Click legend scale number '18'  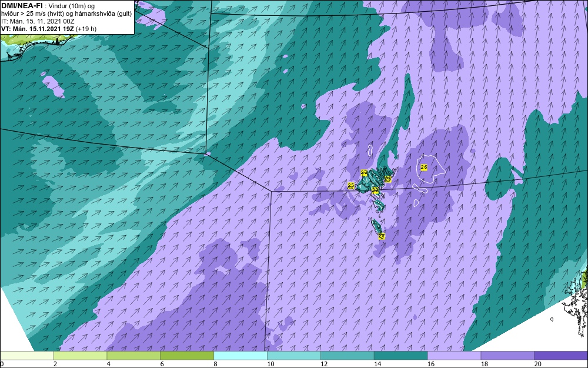[x=485, y=364]
